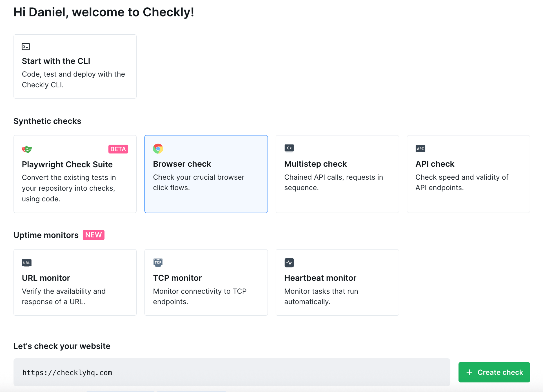The width and height of the screenshot is (543, 392).
Task: Click the Multistep check code icon
Action: (289, 148)
